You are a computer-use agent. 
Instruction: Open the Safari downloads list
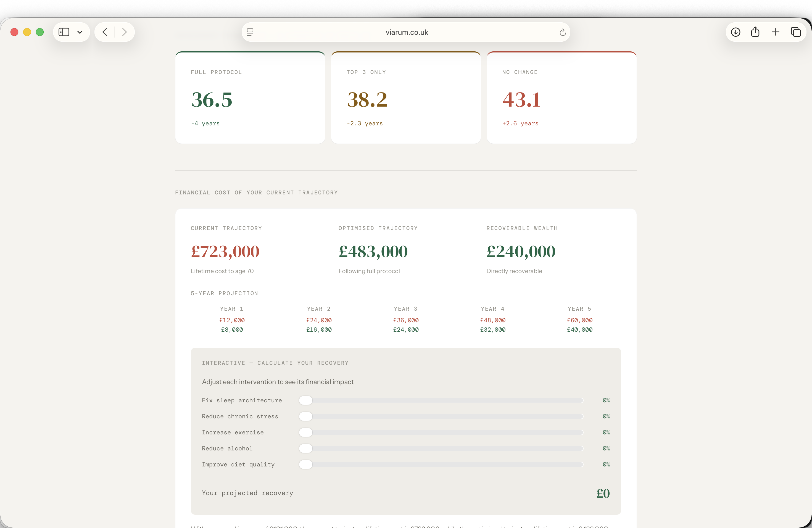[x=735, y=32]
